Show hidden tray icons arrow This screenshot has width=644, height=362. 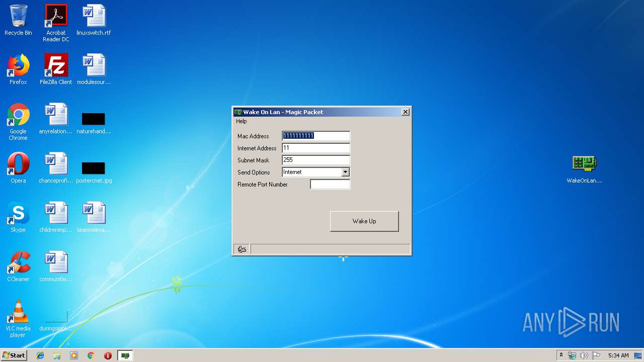pos(561,355)
